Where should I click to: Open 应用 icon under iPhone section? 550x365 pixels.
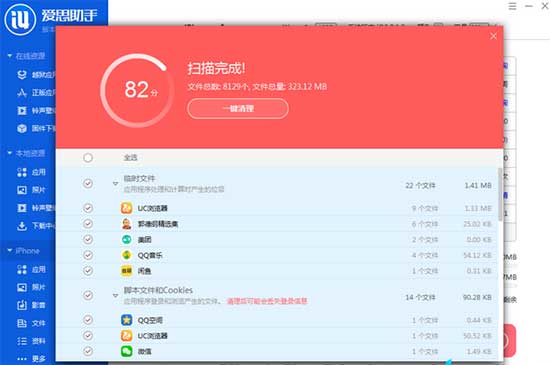pyautogui.click(x=22, y=269)
